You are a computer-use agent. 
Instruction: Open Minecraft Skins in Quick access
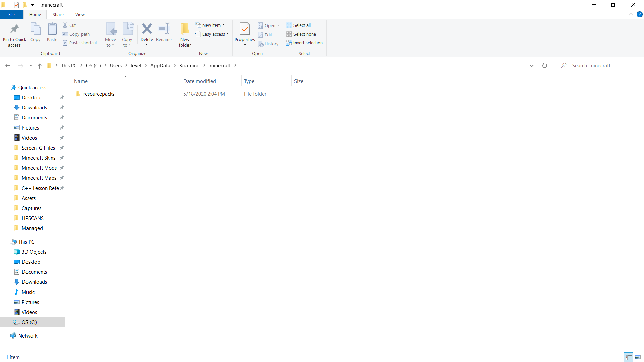click(x=39, y=158)
